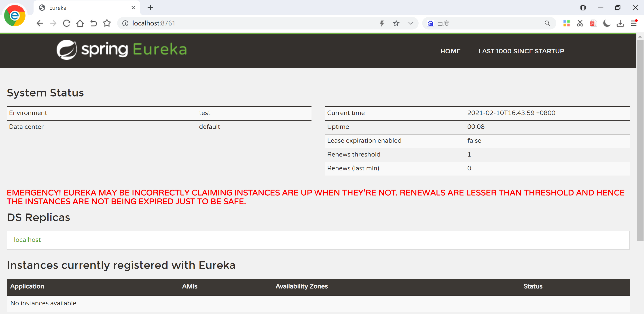Click the Availability Zones column header

click(x=301, y=286)
